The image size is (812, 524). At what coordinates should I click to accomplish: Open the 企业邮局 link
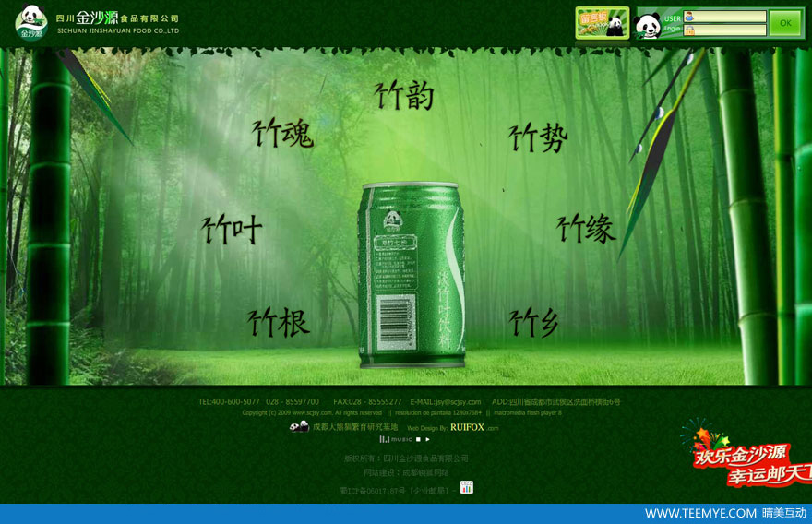click(x=430, y=491)
